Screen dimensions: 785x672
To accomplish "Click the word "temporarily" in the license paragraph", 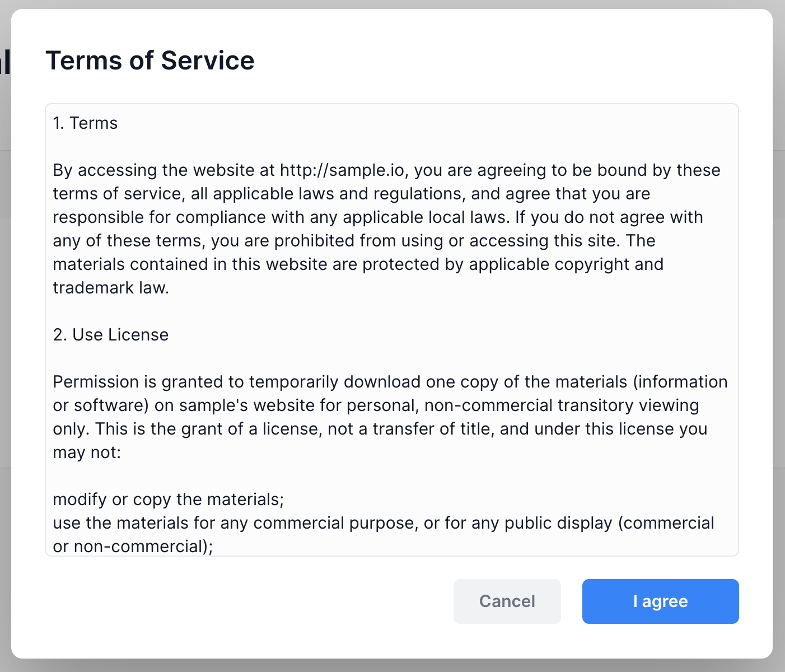I will 294,382.
